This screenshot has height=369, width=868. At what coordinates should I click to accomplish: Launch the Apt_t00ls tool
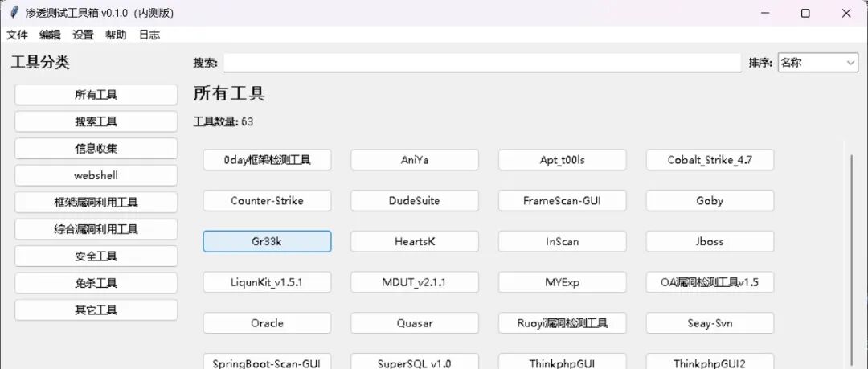click(x=563, y=160)
